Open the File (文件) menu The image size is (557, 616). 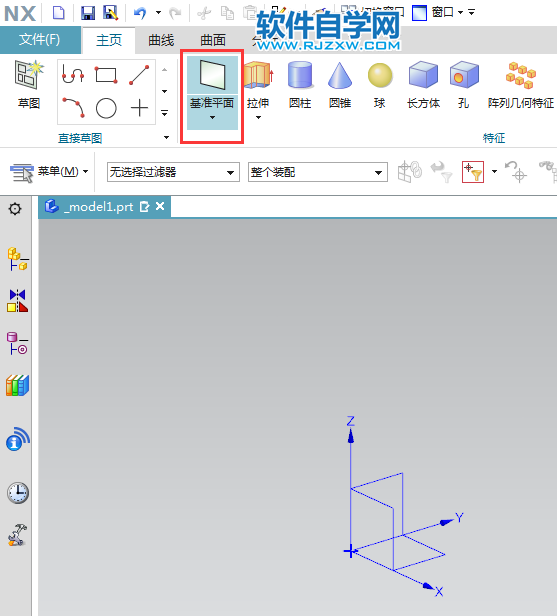coord(40,39)
